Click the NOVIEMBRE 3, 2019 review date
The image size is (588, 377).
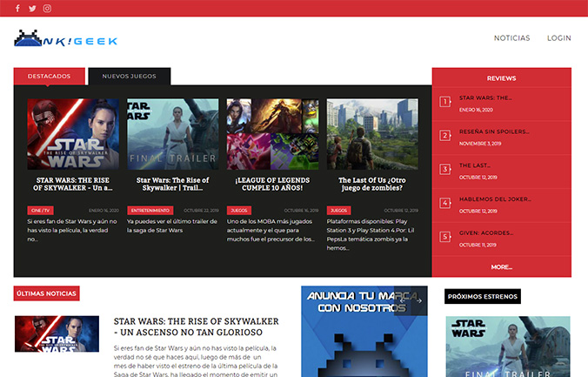pos(480,144)
